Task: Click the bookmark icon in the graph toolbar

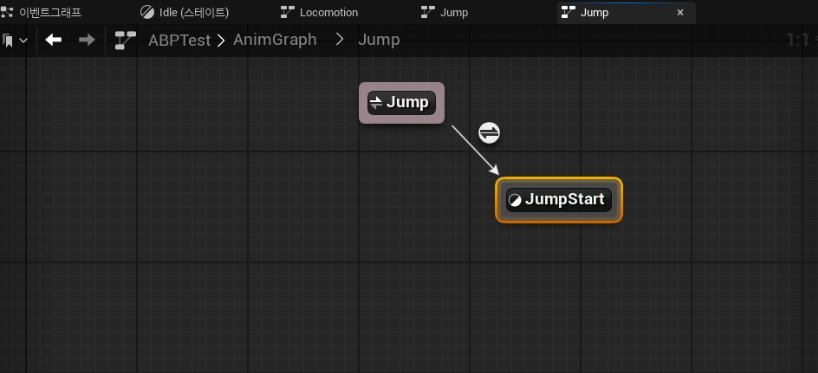Action: (x=8, y=40)
